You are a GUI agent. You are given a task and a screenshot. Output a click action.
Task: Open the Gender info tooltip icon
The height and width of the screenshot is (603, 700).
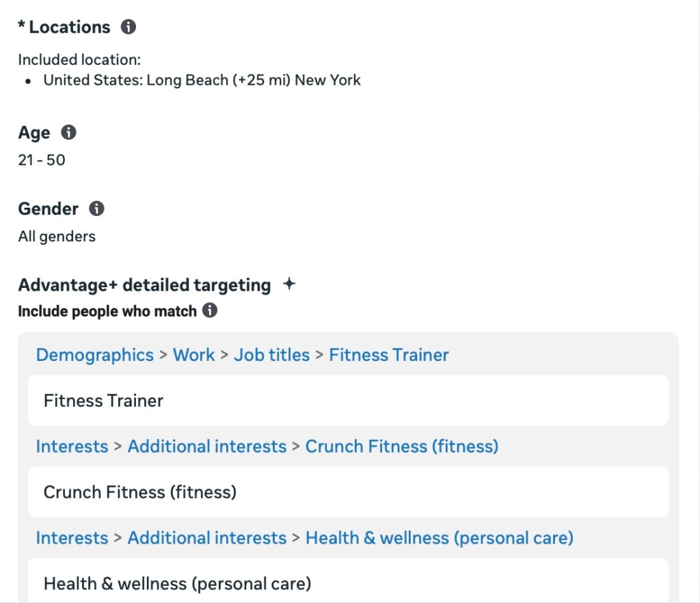pyautogui.click(x=97, y=209)
